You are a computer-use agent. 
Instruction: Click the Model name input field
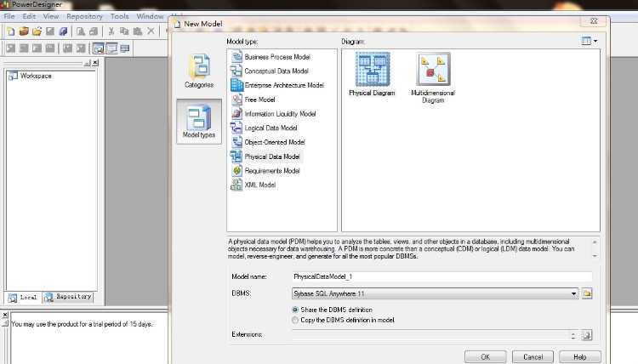point(441,277)
